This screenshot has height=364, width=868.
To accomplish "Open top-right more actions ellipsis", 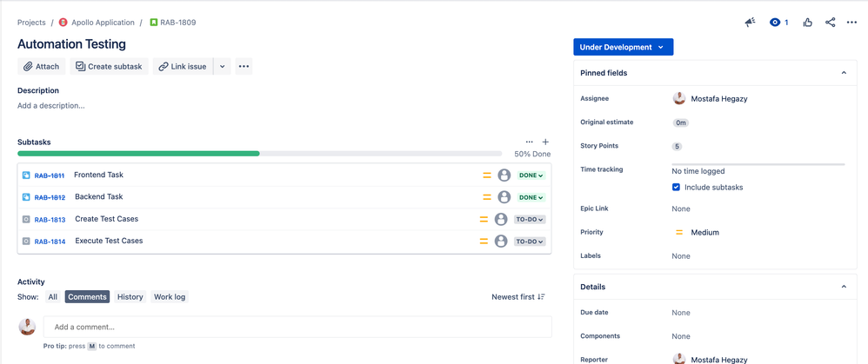I will 852,23.
